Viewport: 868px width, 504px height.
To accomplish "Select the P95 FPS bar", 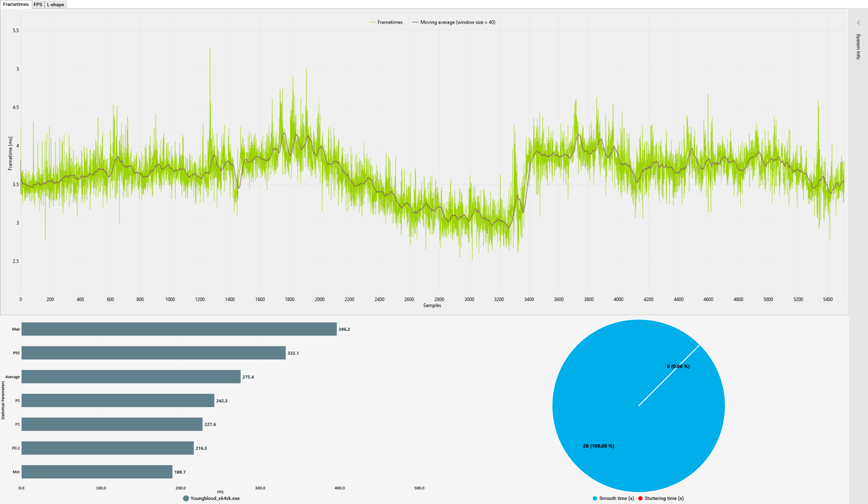I will pos(153,353).
